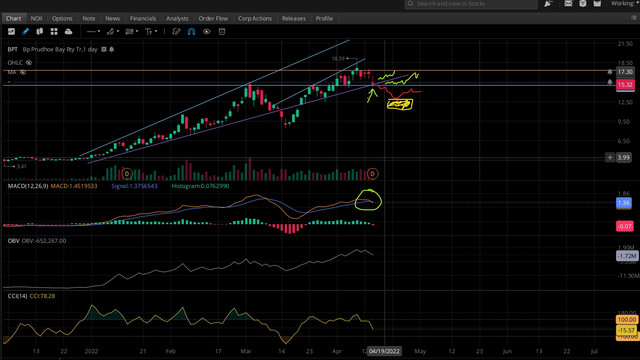Open the Releases tab

pos(293,18)
